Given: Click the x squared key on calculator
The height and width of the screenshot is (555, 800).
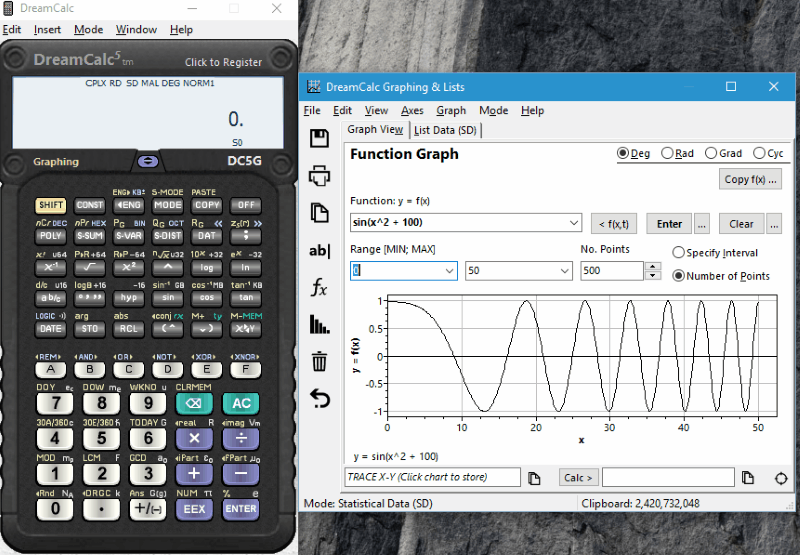Looking at the screenshot, I should click(x=129, y=267).
